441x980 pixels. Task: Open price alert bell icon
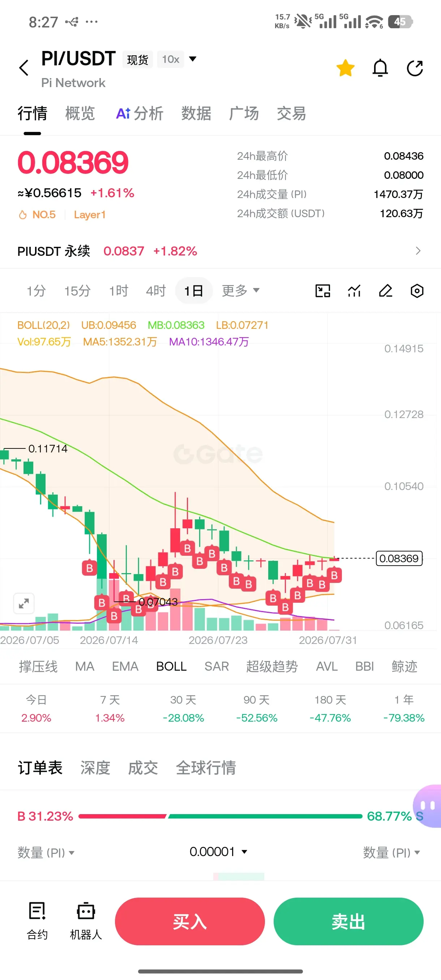380,68
